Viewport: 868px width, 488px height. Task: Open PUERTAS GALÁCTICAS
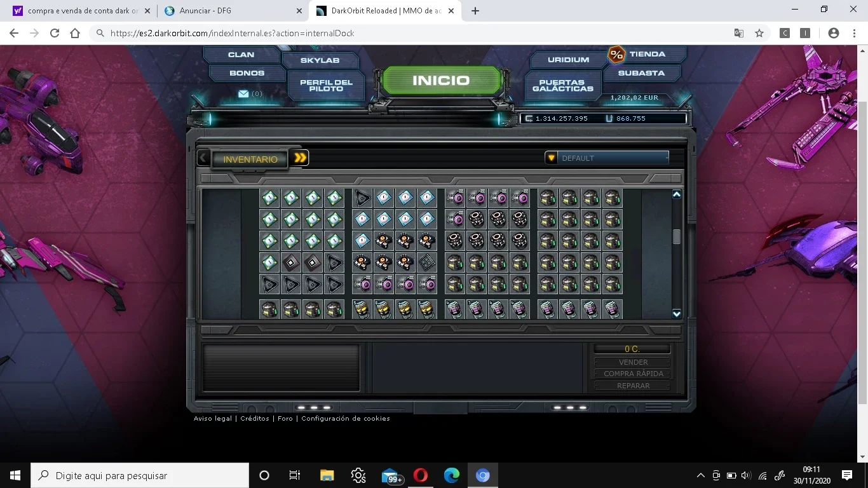[562, 85]
